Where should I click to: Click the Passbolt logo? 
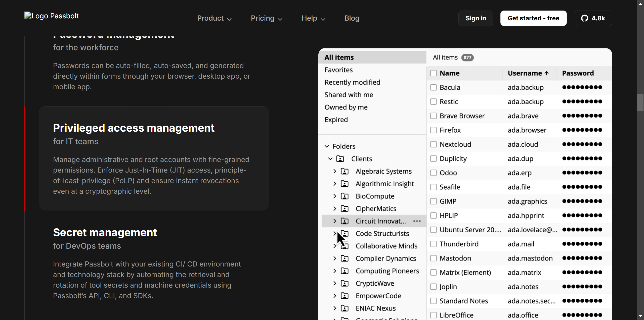coord(52,16)
